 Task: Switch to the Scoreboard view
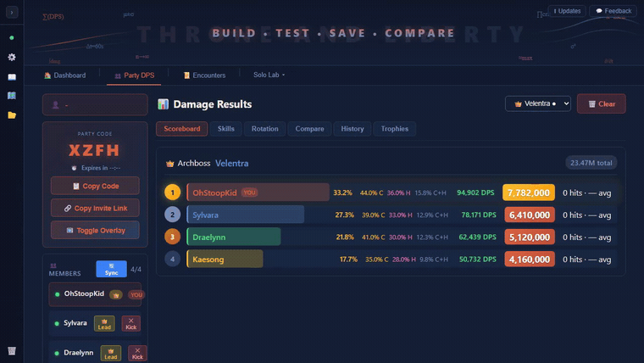coord(182,129)
